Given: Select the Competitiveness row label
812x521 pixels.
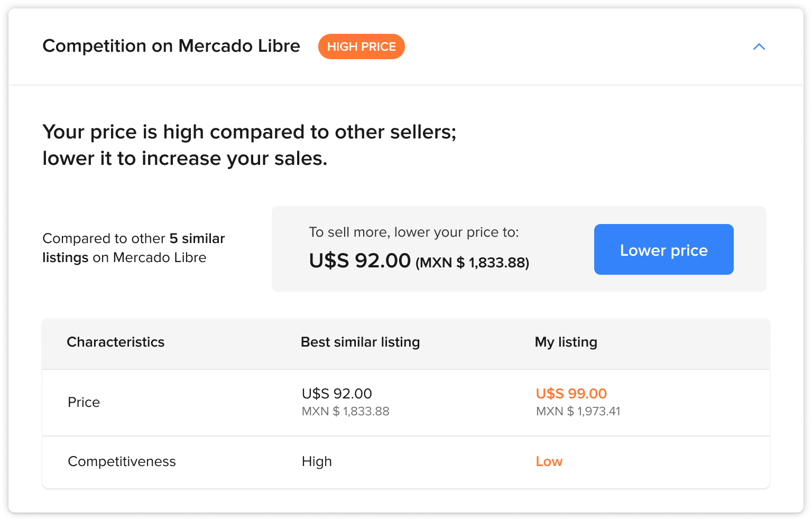Looking at the screenshot, I should (122, 461).
